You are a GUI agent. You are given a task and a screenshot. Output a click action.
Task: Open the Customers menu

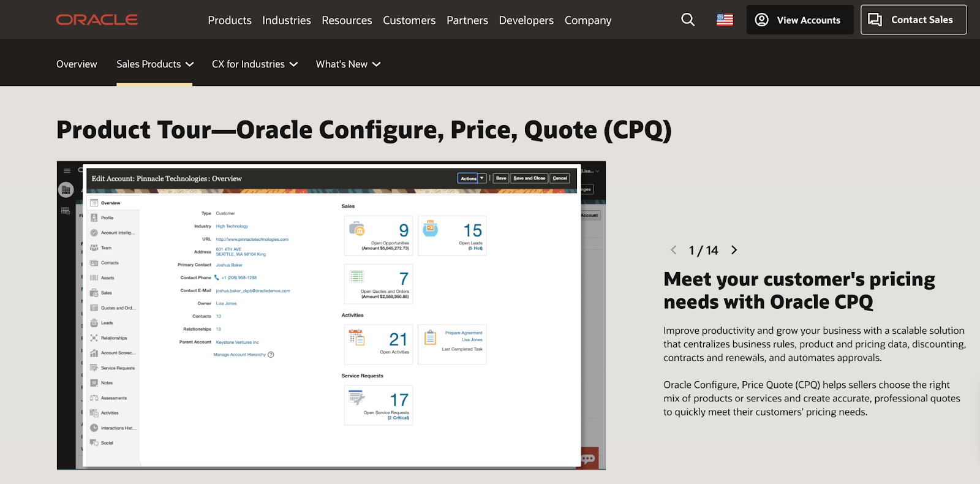click(x=409, y=20)
